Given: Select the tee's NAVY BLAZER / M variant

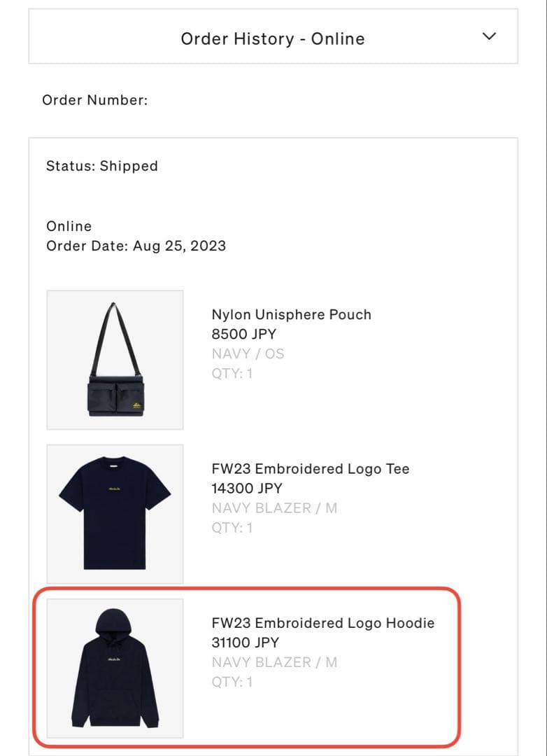Looking at the screenshot, I should [x=274, y=507].
